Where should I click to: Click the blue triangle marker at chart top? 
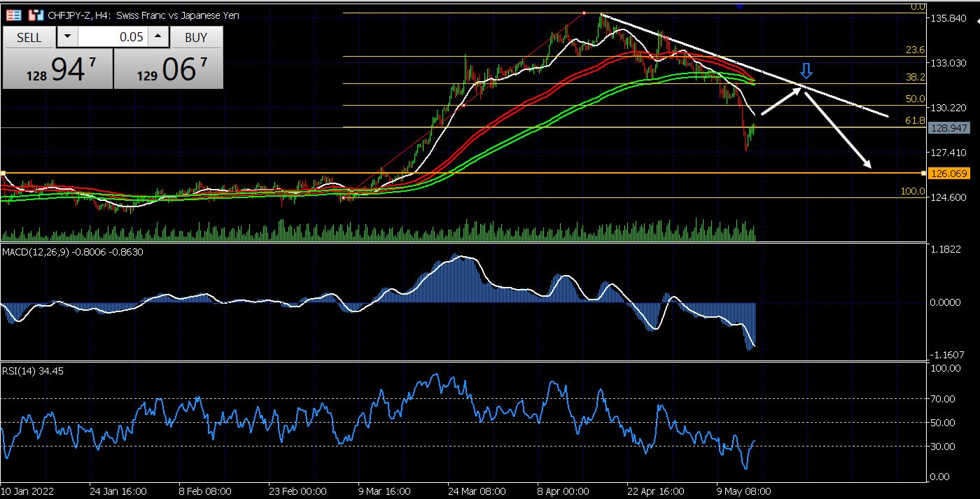click(x=739, y=6)
